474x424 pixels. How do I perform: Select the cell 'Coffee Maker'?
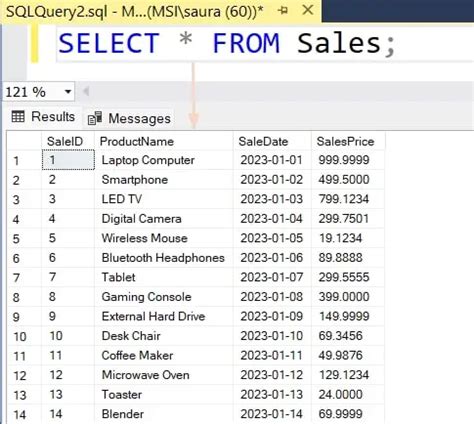click(x=164, y=355)
